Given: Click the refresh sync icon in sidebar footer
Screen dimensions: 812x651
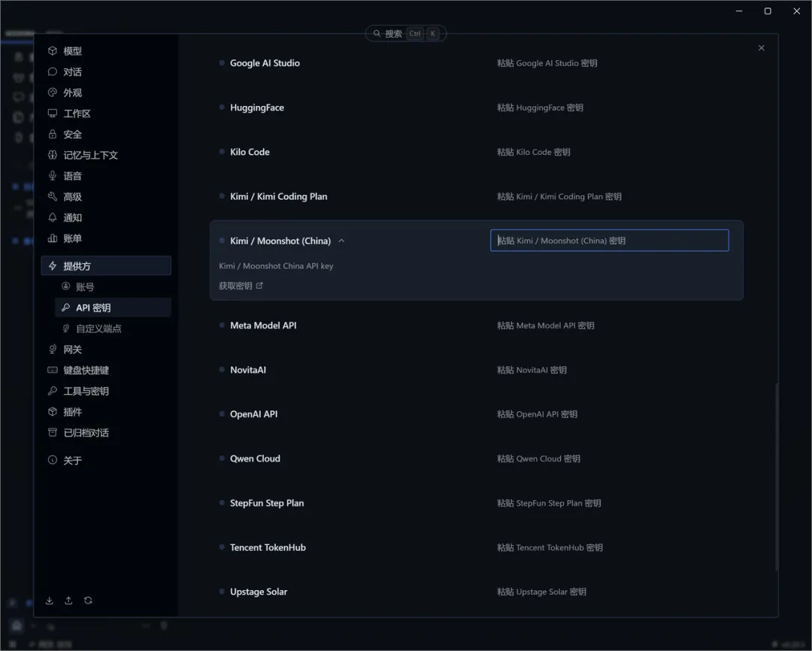Looking at the screenshot, I should (x=88, y=601).
